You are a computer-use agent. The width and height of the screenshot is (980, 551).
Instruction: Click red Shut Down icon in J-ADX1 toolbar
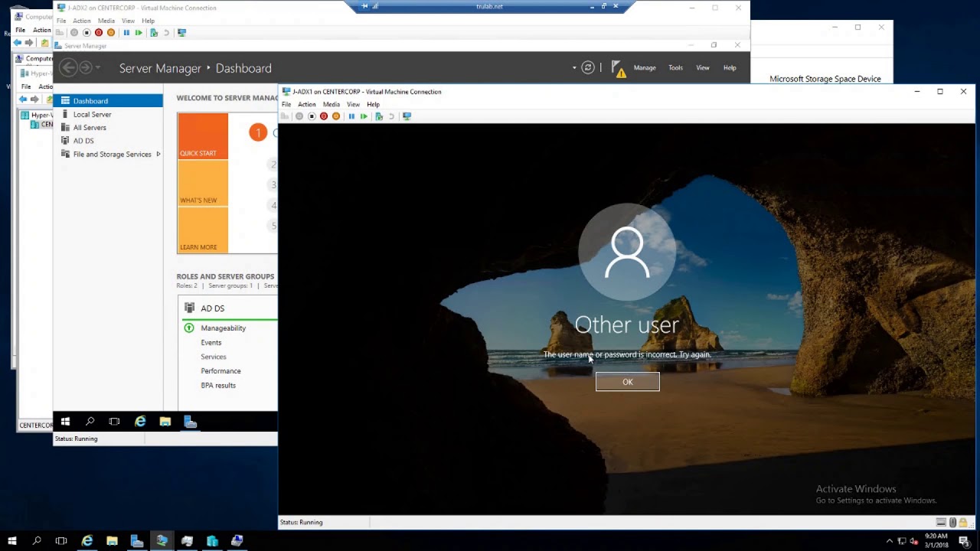[x=324, y=116]
